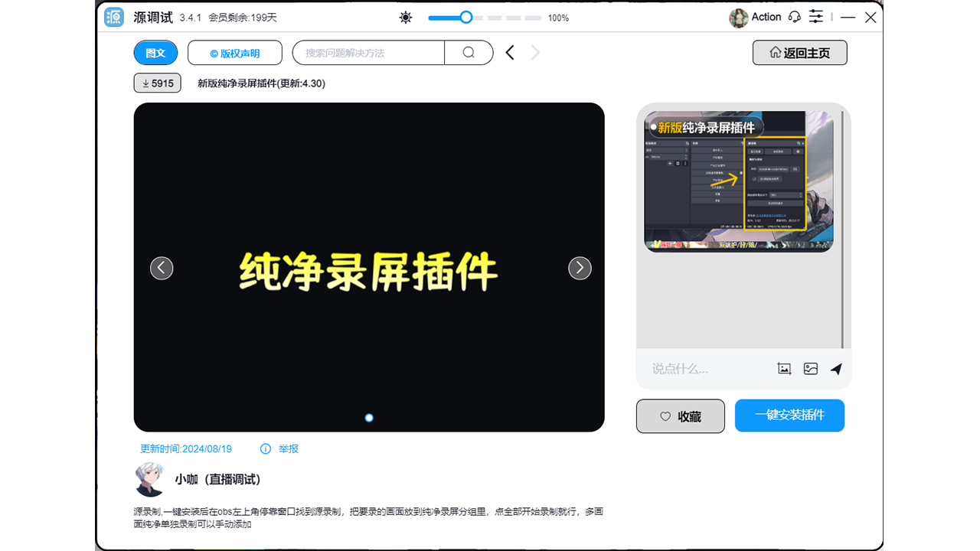The image size is (980, 551).
Task: Adjust the zoom slider at 100%
Action: tap(465, 17)
